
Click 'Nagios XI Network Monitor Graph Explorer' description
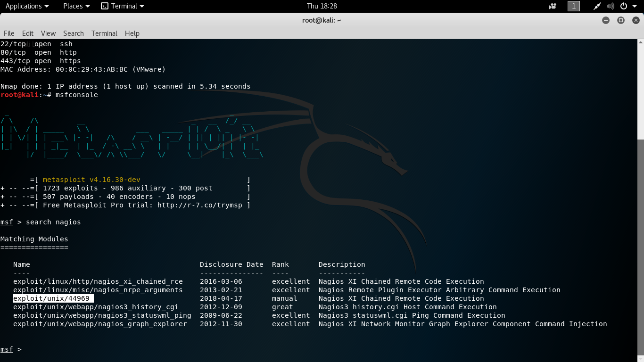pyautogui.click(x=463, y=324)
